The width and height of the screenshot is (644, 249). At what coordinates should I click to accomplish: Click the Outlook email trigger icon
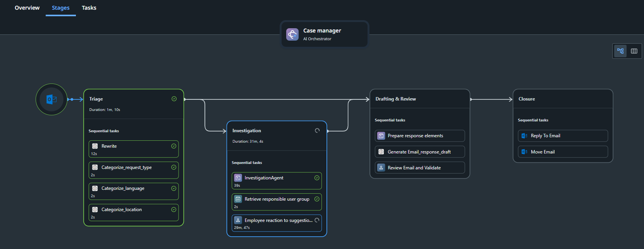tap(52, 99)
